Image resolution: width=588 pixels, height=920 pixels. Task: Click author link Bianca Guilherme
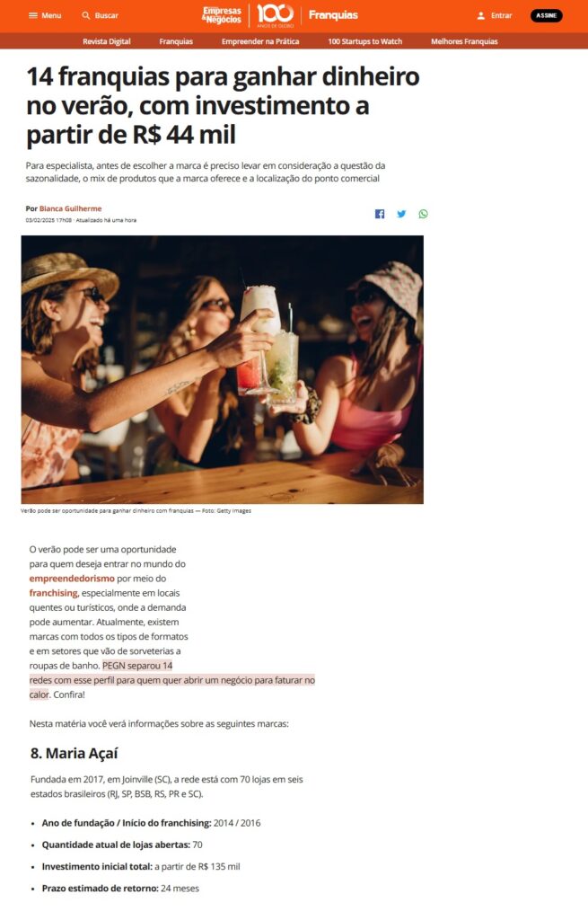coord(70,208)
